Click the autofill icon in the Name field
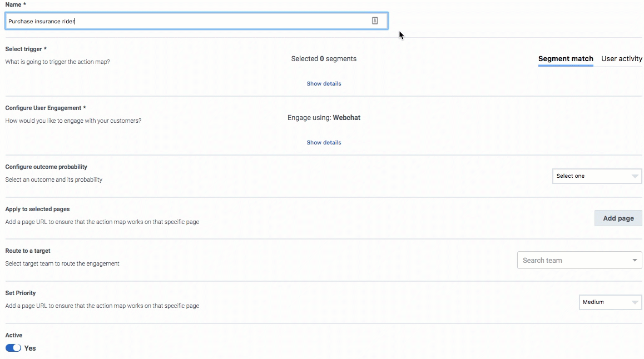Screen dimensions: 644x359 click(375, 21)
